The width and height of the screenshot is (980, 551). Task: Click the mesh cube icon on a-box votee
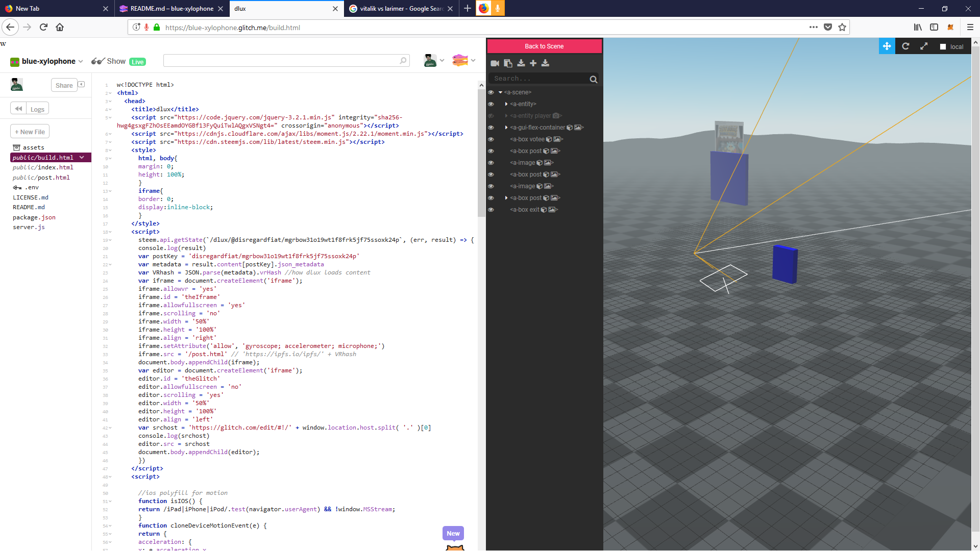(549, 139)
